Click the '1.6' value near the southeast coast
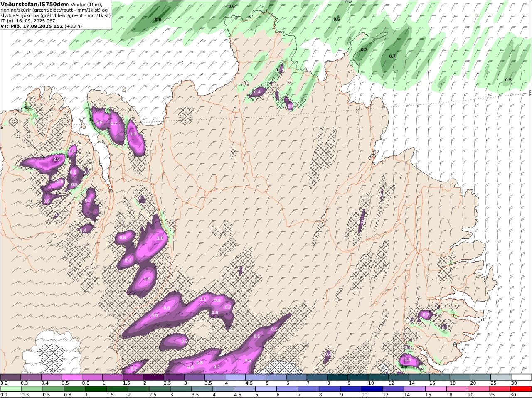532x398 pixels. coord(408,359)
